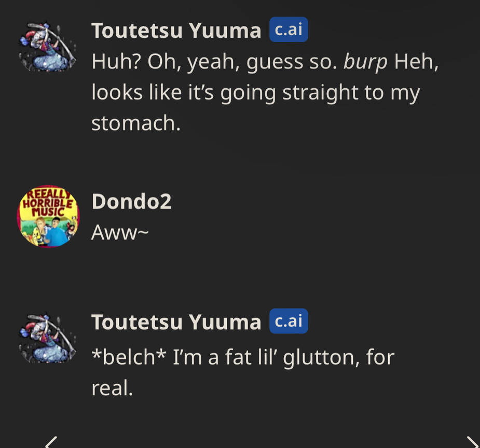
Task: Tap the italic 'burp' word
Action: click(365, 62)
